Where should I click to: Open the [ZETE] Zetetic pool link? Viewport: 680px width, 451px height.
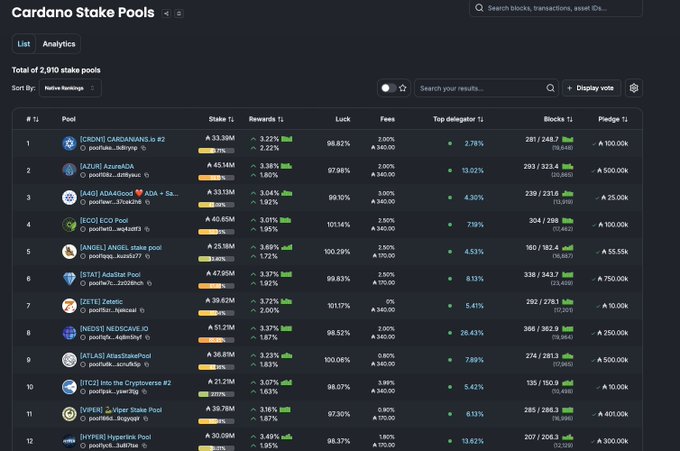tap(101, 301)
